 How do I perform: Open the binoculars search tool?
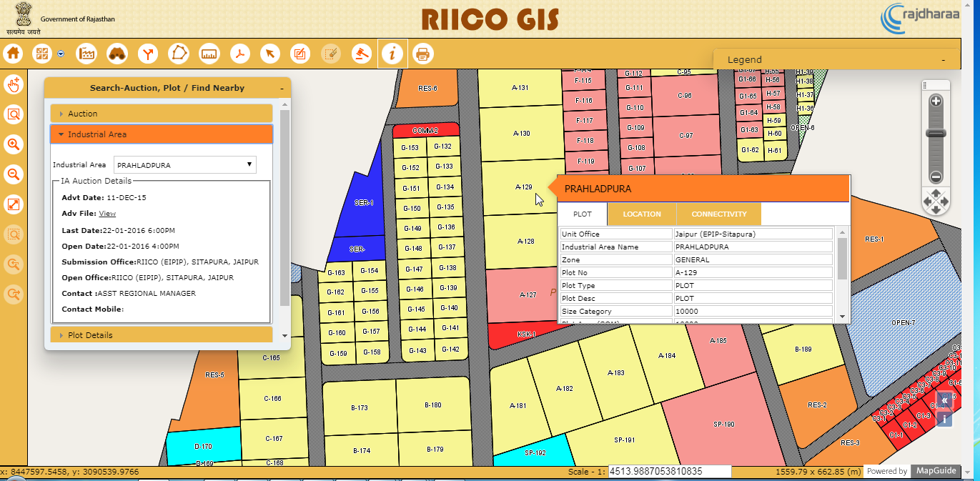[x=117, y=54]
